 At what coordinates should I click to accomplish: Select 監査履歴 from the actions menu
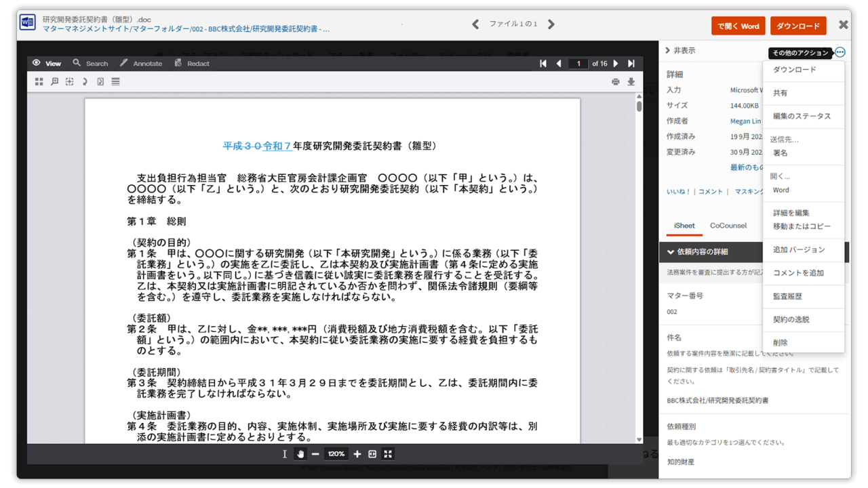(787, 296)
